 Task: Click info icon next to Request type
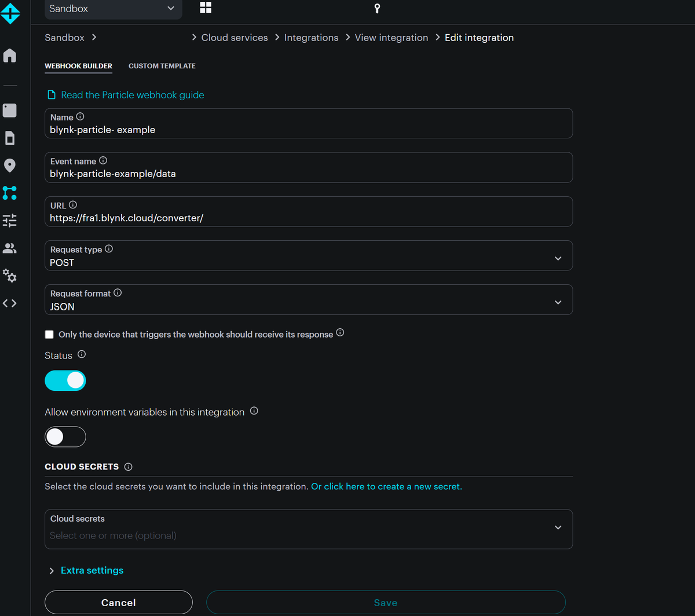pos(109,249)
